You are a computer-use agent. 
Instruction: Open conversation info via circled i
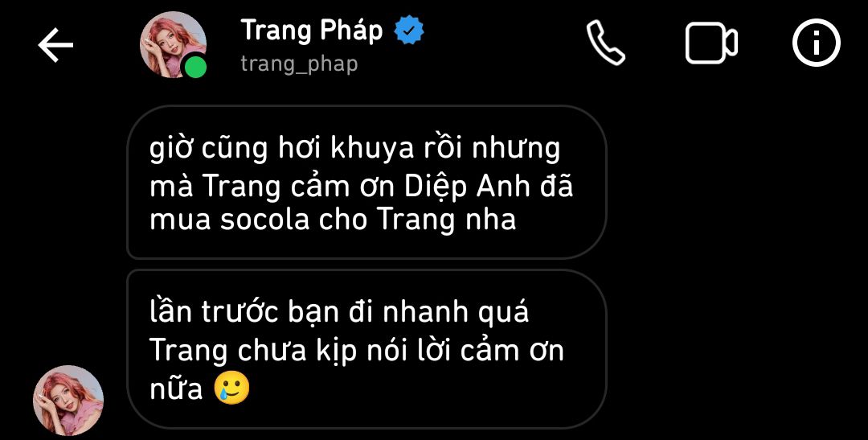[x=817, y=43]
